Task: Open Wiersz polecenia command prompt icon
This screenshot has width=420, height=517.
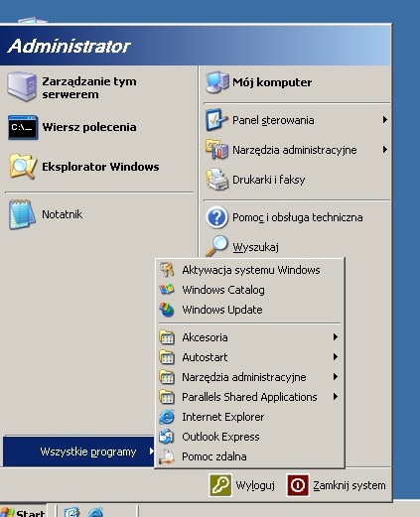Action: [23, 127]
